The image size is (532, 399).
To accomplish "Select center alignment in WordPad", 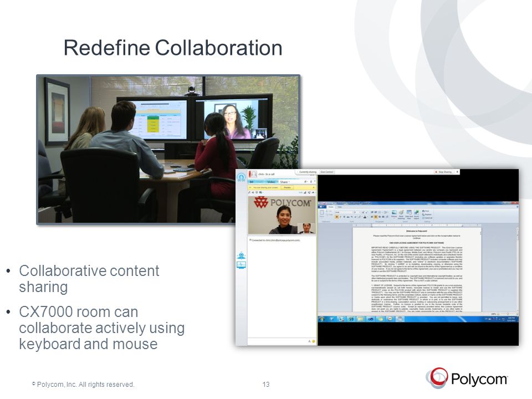I will [x=376, y=217].
